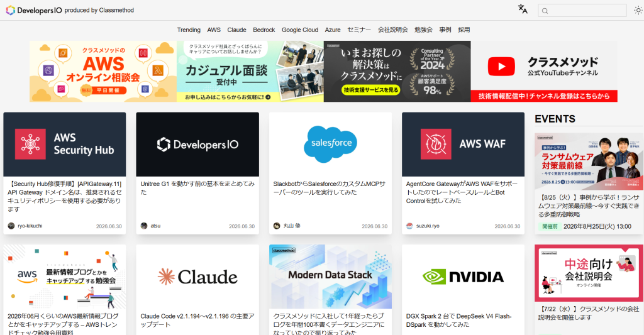644x335 pixels.
Task: Open the セミナー navigation item
Action: 359,30
